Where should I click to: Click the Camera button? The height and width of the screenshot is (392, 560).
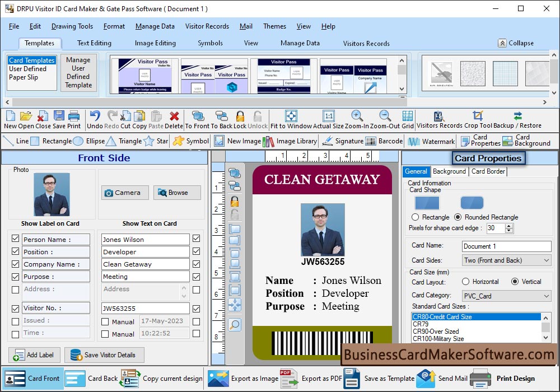[125, 193]
